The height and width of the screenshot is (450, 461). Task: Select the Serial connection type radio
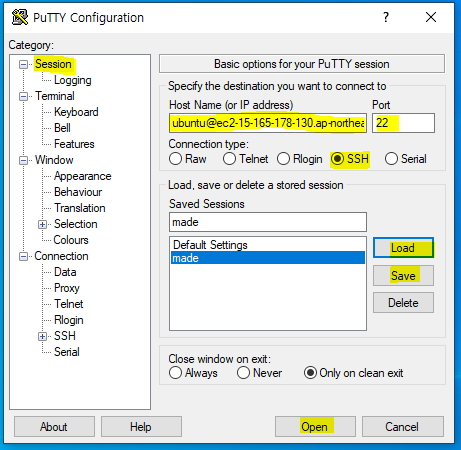[x=406, y=159]
